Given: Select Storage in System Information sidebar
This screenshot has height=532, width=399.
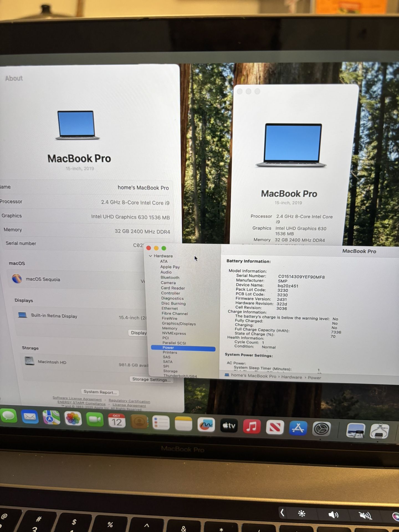Looking at the screenshot, I should (170, 371).
